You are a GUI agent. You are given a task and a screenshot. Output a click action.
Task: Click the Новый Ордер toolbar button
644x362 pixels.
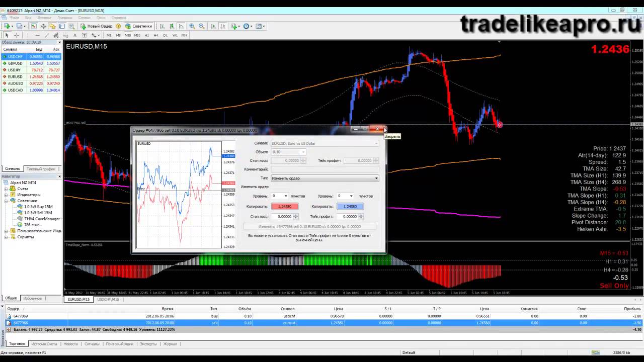[x=97, y=26]
